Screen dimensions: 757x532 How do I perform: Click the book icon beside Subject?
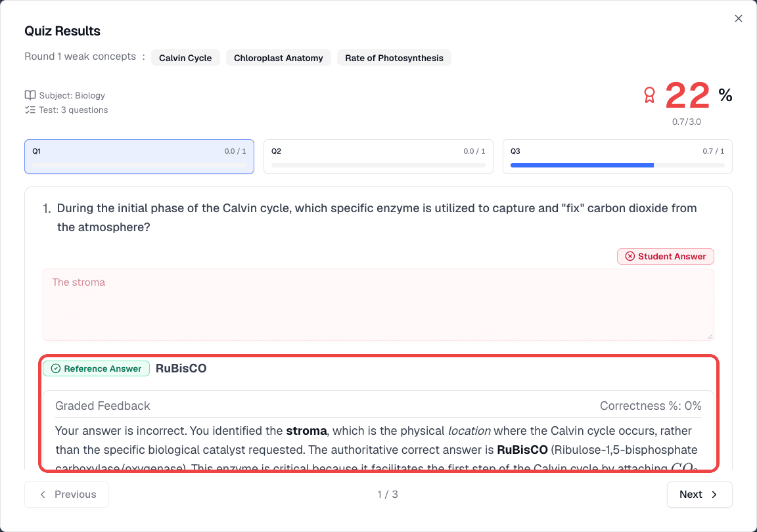point(30,95)
